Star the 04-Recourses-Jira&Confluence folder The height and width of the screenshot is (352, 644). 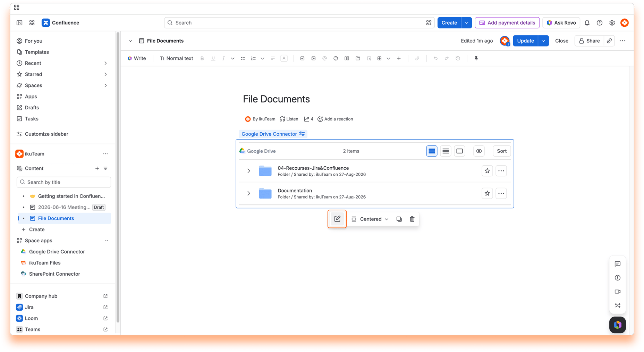[x=487, y=171]
